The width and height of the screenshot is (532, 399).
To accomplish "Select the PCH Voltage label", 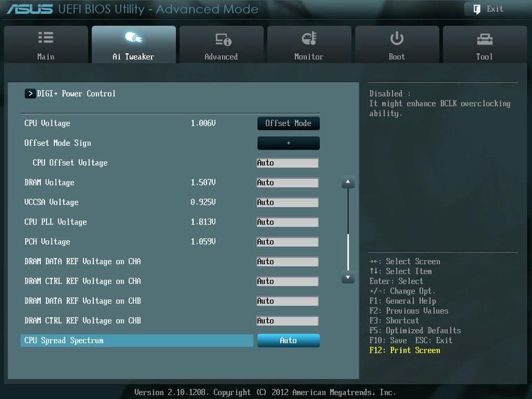I will 47,242.
